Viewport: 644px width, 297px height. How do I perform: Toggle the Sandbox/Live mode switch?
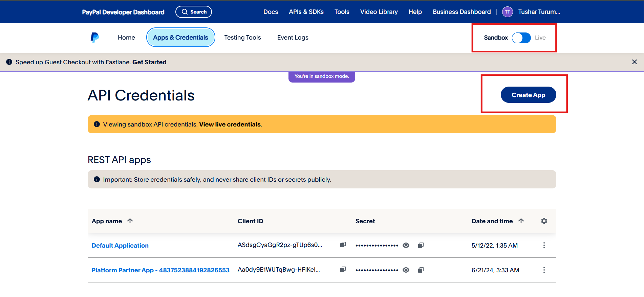pos(521,38)
